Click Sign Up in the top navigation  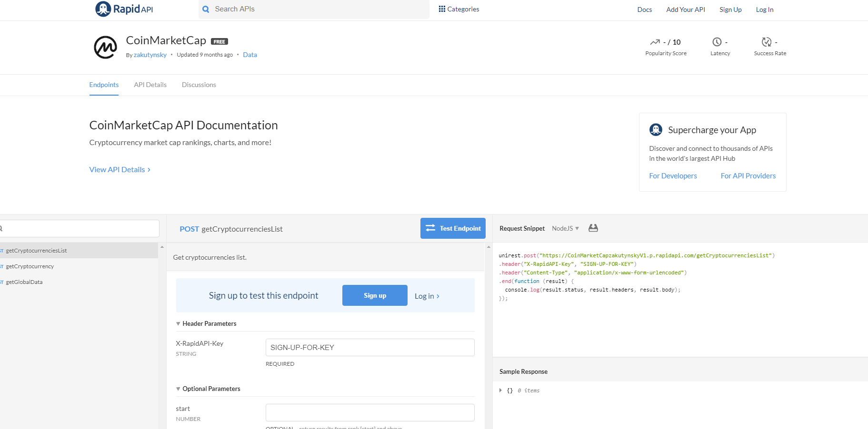tap(730, 10)
